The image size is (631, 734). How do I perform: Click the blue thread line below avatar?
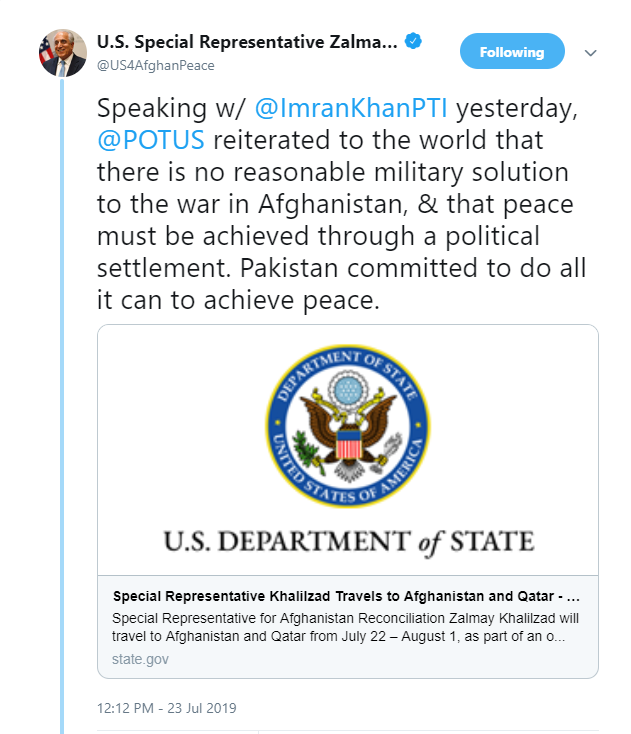point(62,405)
